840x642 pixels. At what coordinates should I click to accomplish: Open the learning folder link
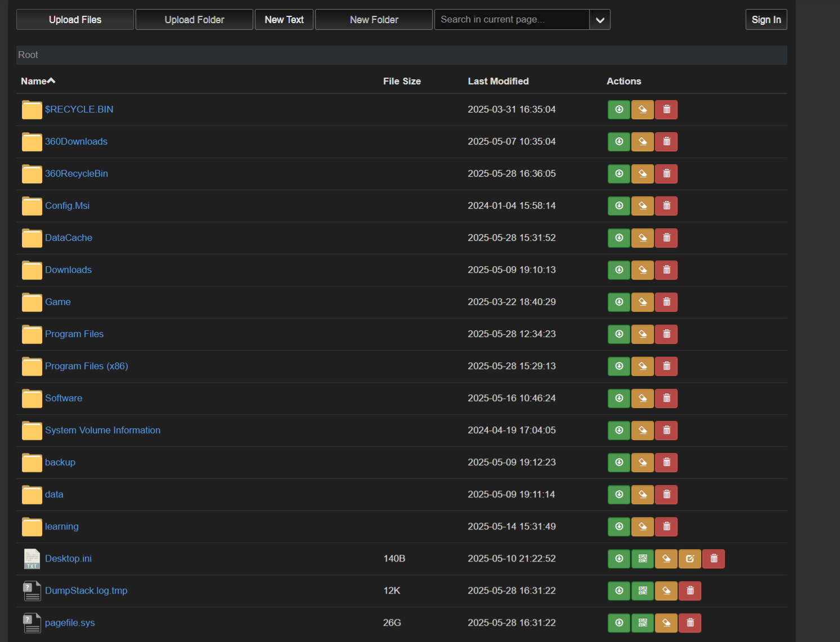coord(62,527)
